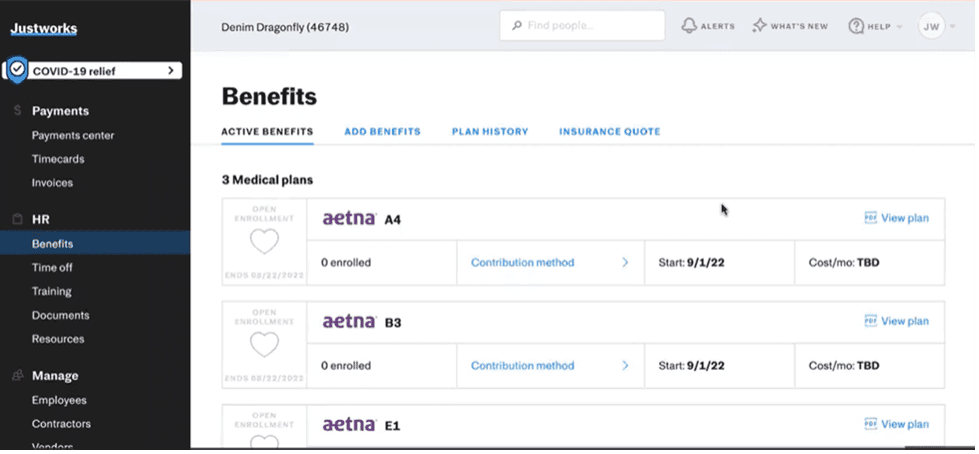Click the Alerts bell icon
979x454 pixels.
click(x=689, y=26)
